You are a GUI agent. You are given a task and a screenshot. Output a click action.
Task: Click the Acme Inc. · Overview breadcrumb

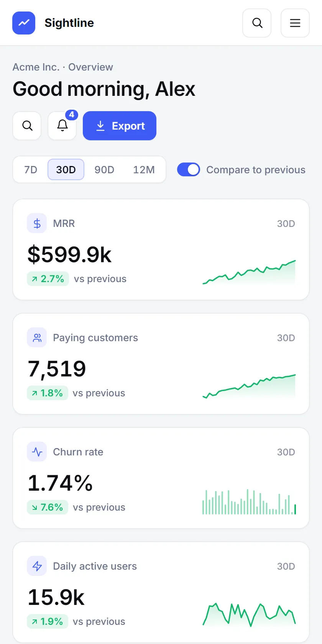pyautogui.click(x=63, y=67)
